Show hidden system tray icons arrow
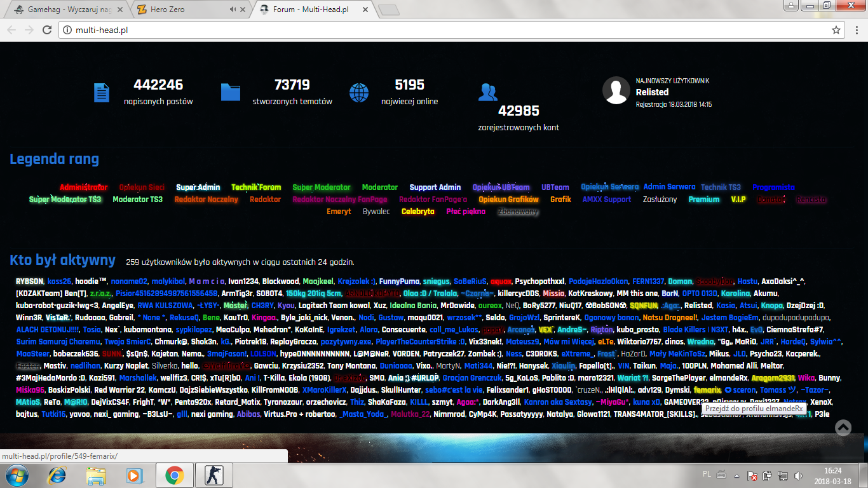 click(736, 475)
